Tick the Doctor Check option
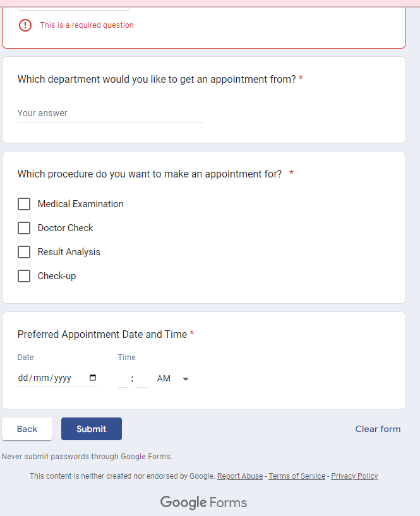 (24, 228)
